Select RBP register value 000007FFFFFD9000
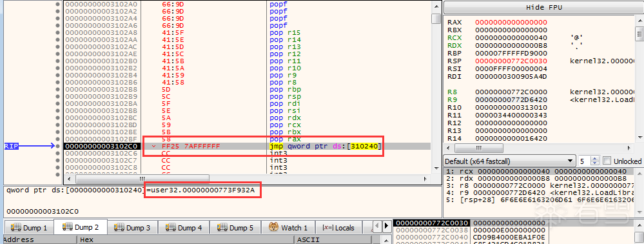Viewport: 644px width, 244px height. (x=511, y=53)
